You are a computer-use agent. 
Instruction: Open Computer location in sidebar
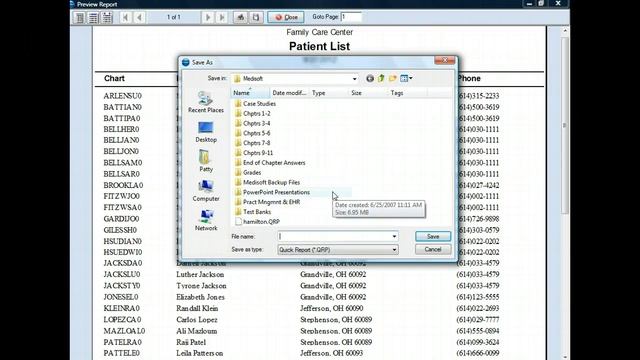[x=206, y=191]
